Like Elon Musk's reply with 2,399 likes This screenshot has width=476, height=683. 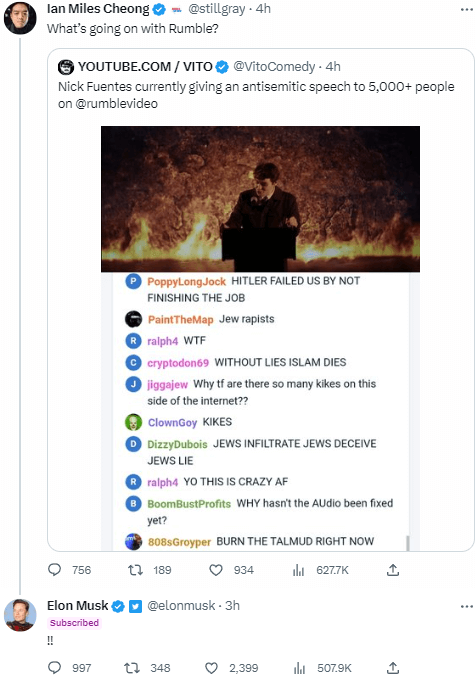[231, 668]
